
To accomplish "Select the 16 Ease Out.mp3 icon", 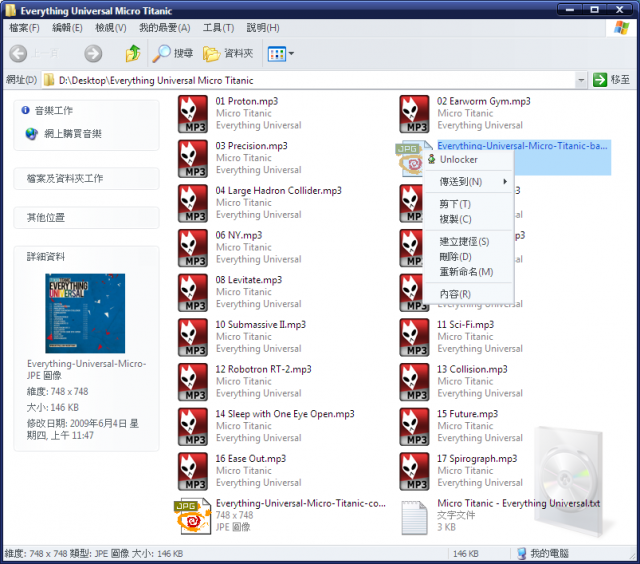I will click(x=193, y=471).
